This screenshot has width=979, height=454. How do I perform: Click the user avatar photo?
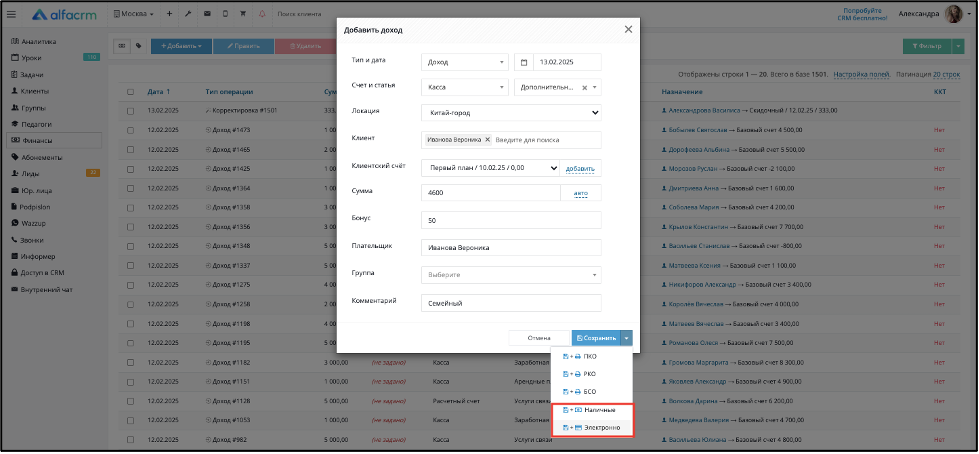click(x=953, y=14)
